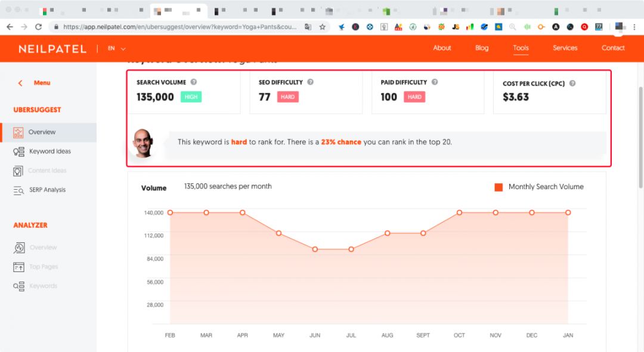Click the MAY data point on the chart
Screen dimensions: 644x352
click(279, 233)
